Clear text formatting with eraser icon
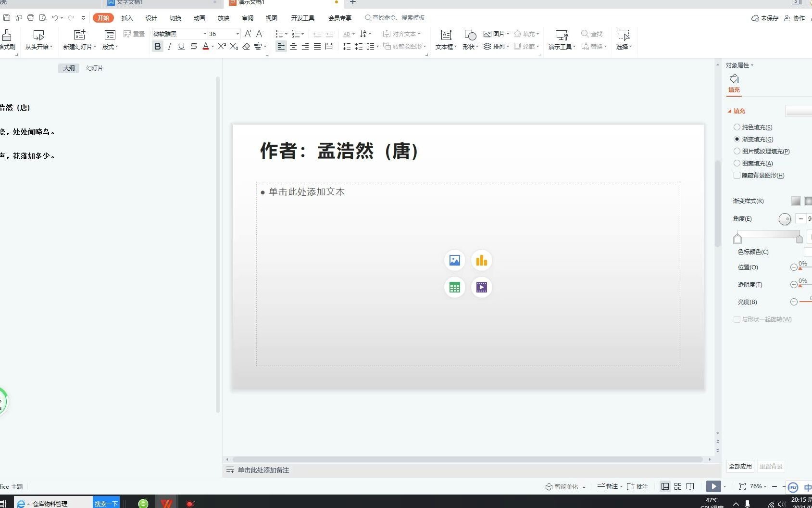The image size is (812, 508). pos(246,46)
